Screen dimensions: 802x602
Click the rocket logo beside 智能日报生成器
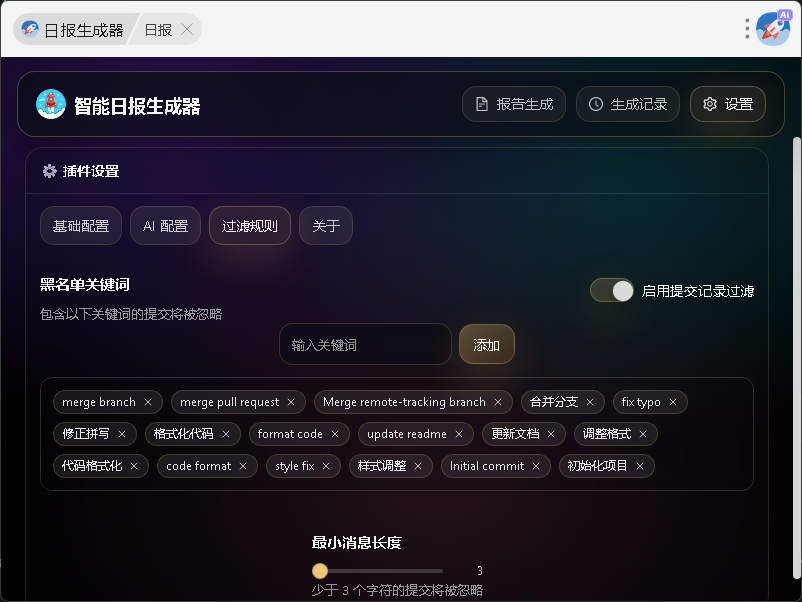(51, 104)
